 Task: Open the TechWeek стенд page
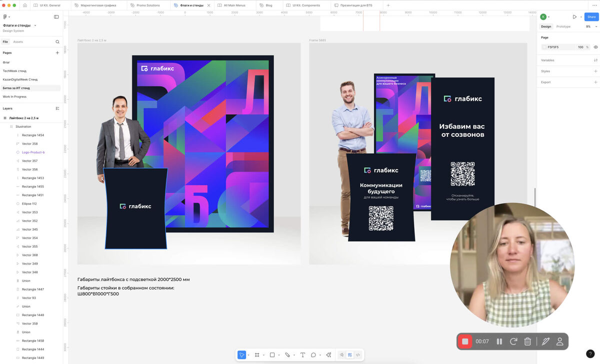[14, 71]
